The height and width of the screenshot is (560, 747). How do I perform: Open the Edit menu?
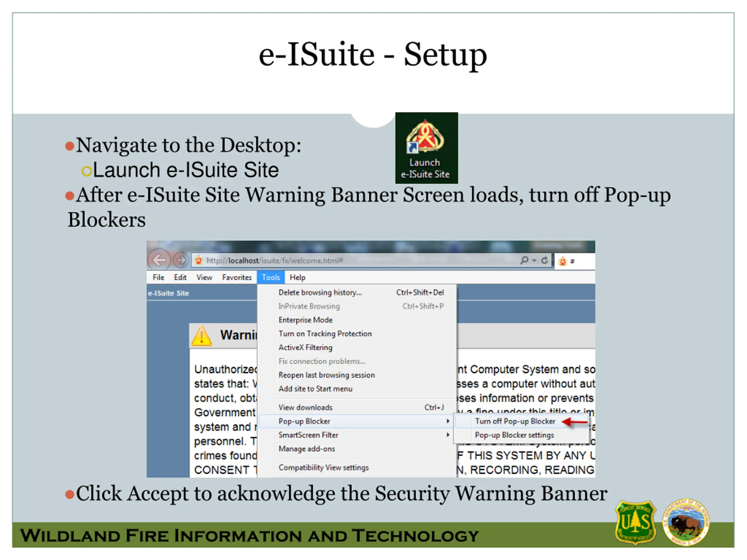(180, 277)
